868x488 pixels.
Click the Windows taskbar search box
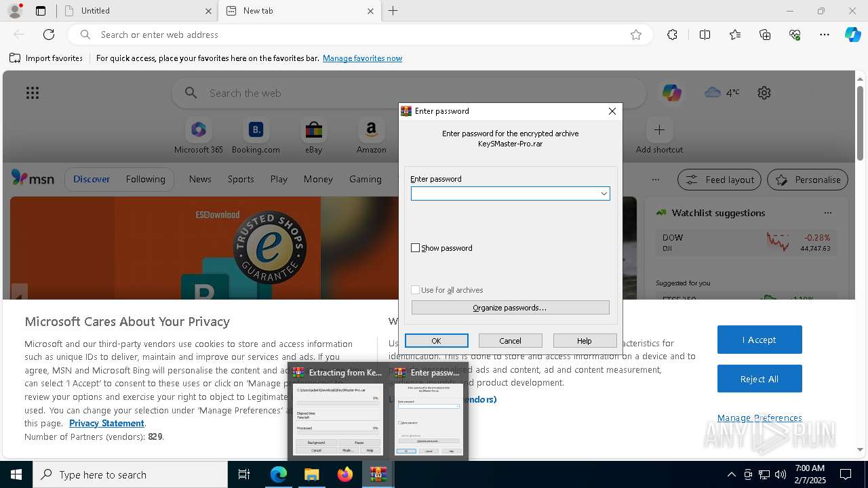point(130,474)
